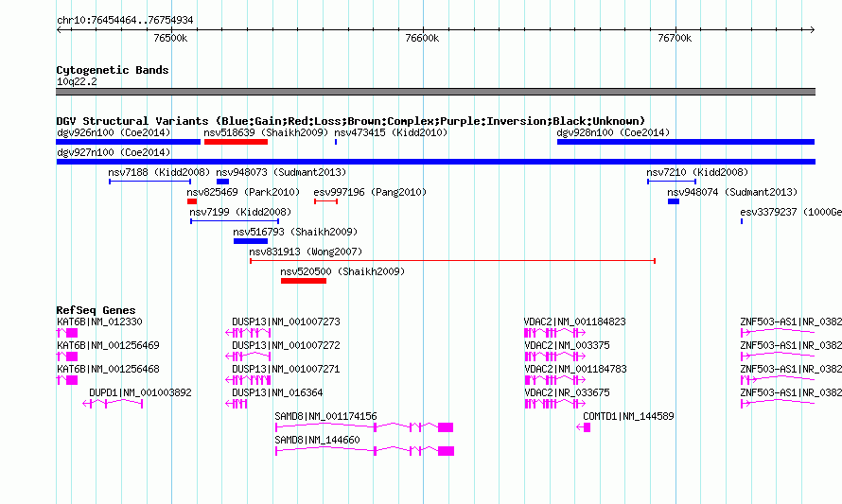Open the VDAC2|NR_033675 transcript
The height and width of the screenshot is (504, 842).
(x=554, y=404)
